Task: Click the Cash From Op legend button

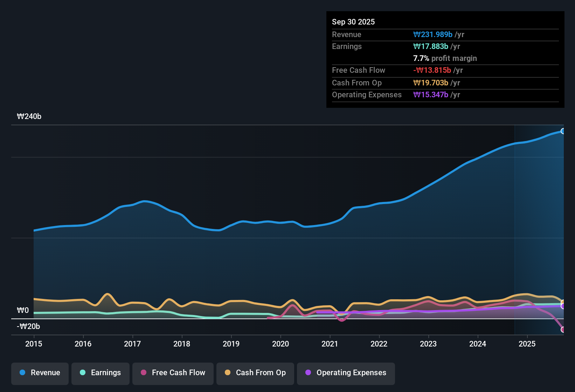Action: 255,373
